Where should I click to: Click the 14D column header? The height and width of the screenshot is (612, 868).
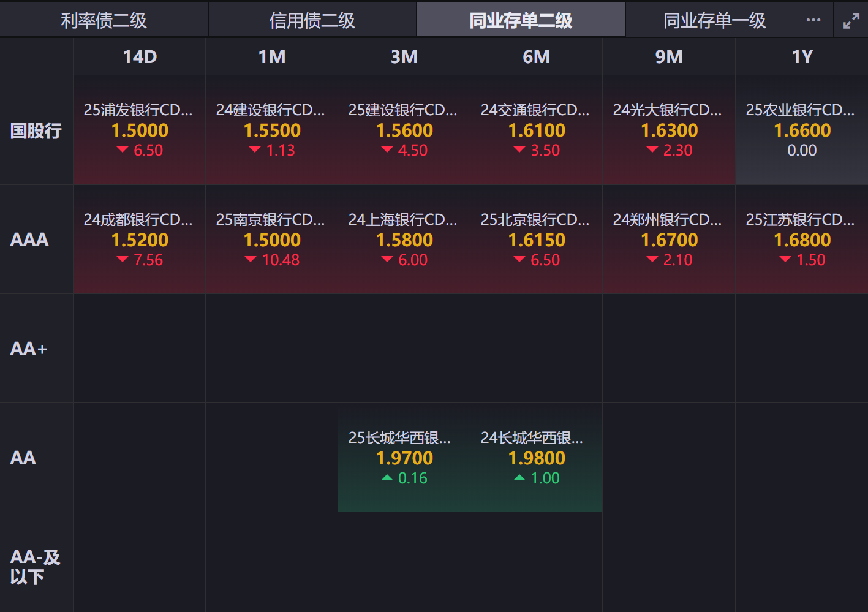[x=140, y=57]
